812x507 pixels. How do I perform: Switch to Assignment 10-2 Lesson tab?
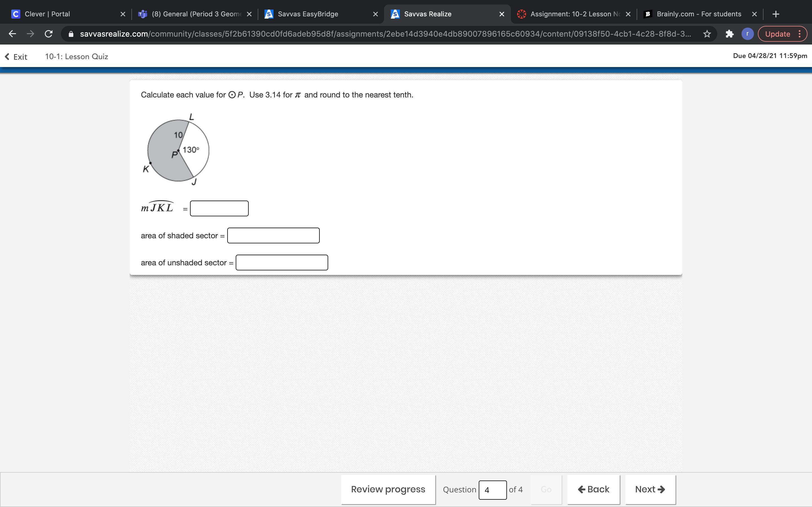(x=570, y=14)
